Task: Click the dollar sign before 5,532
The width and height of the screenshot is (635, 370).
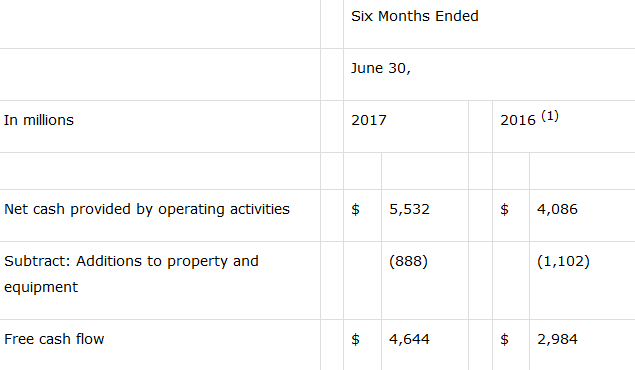Action: pos(355,209)
